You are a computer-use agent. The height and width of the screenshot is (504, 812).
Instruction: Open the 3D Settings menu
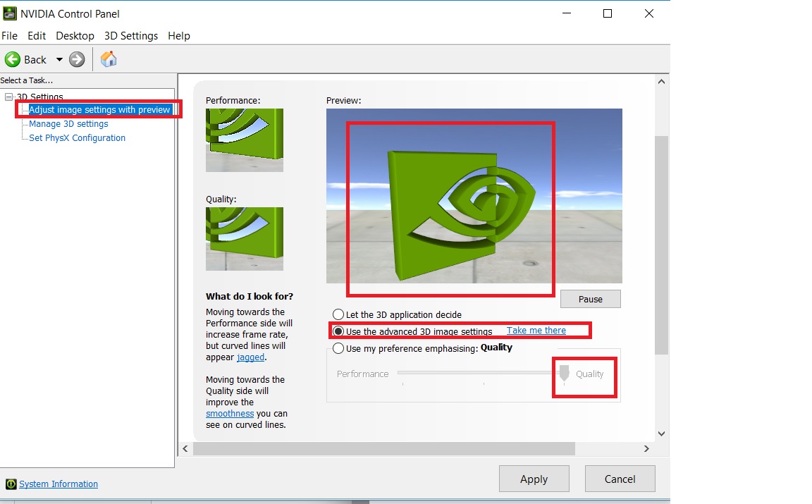click(x=131, y=36)
